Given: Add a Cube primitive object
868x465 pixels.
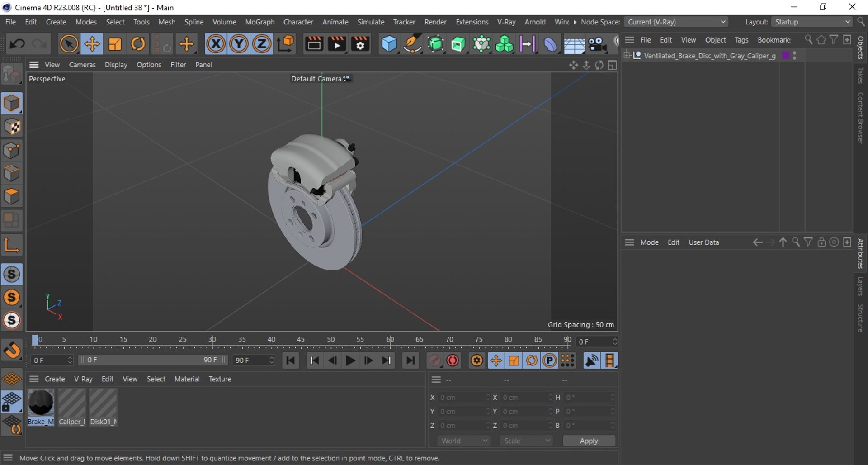Looking at the screenshot, I should pyautogui.click(x=389, y=44).
